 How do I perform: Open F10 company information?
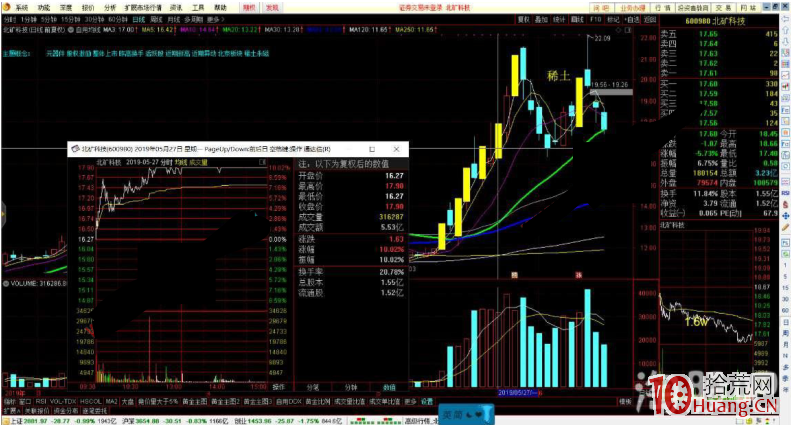[595, 19]
